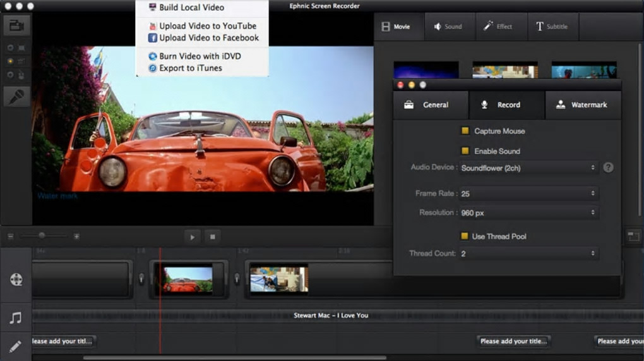Image resolution: width=644 pixels, height=361 pixels.
Task: Disable the Enable Sound checkbox
Action: 465,151
